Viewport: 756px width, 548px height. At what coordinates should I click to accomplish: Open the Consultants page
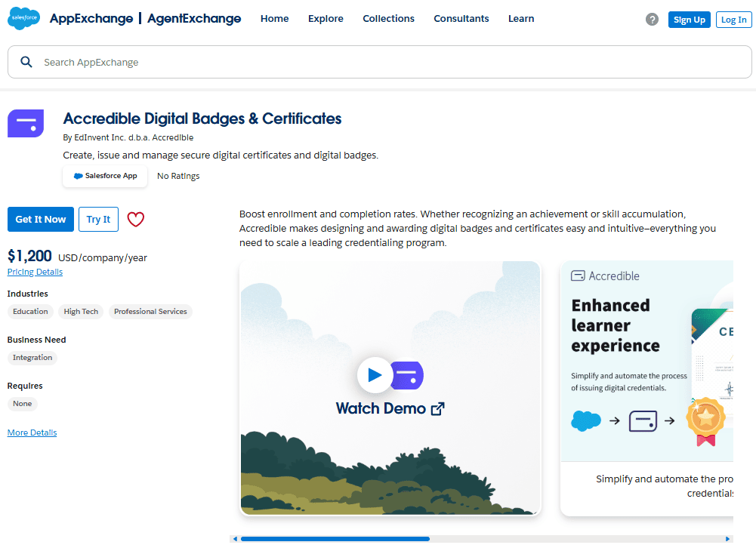461,18
